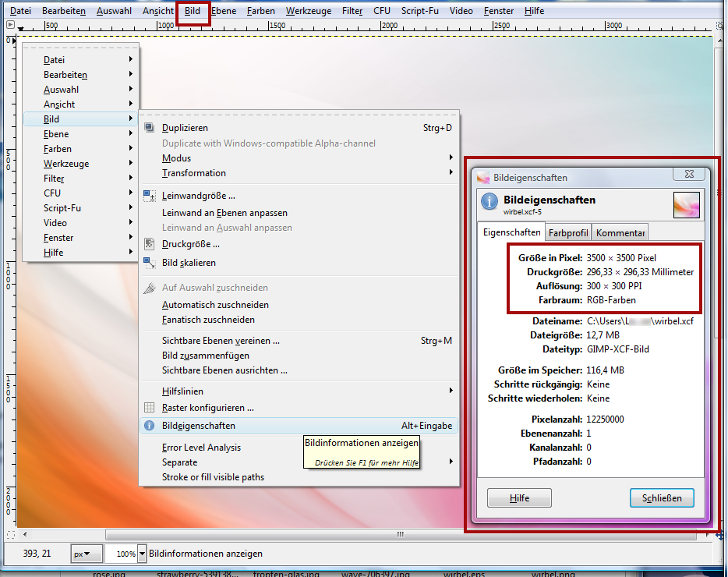Click the menu arrow button at ruler corner
This screenshot has width=728, height=577.
10,25
